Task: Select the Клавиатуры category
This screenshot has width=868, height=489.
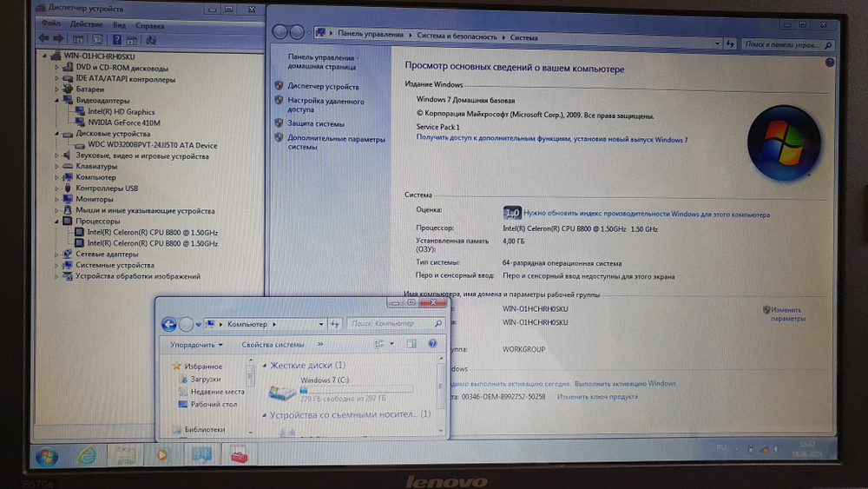Action: tap(96, 166)
